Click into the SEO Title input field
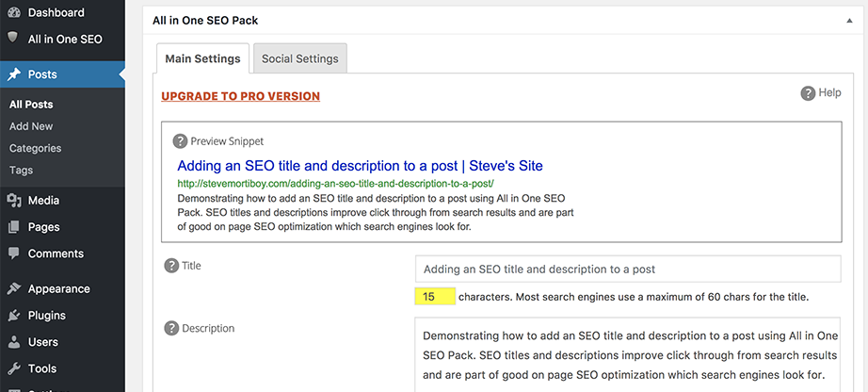Screen dimensions: 868x392 point(628,269)
